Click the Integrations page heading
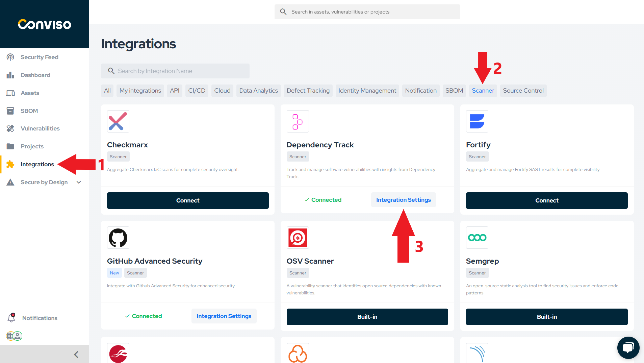 tap(138, 44)
